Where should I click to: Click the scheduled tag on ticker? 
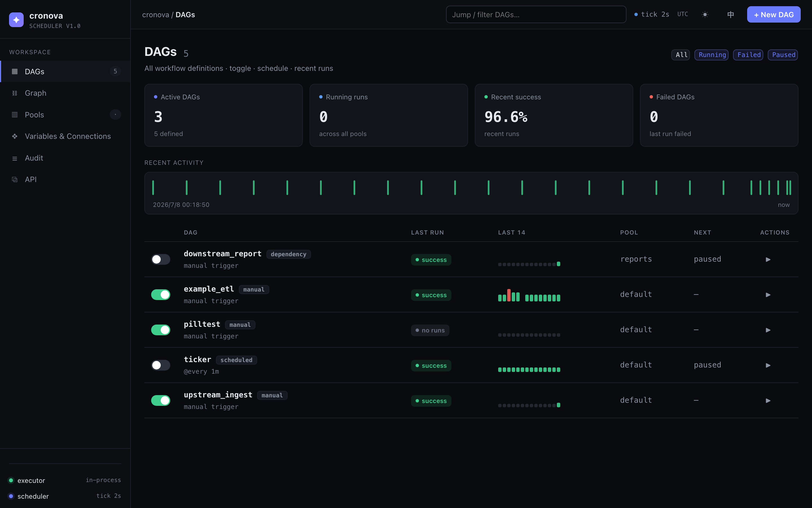pos(237,360)
